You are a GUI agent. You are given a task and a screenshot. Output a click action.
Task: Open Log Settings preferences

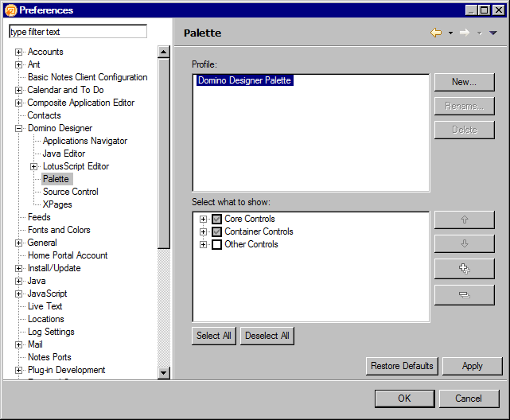point(51,332)
